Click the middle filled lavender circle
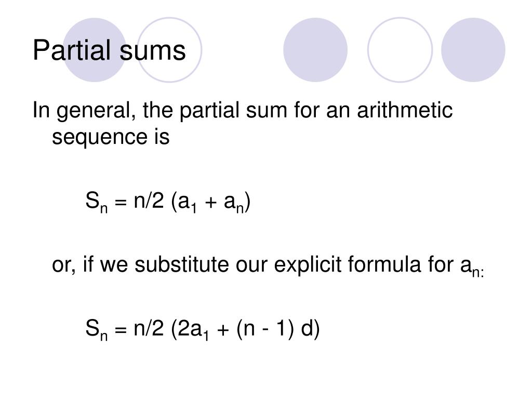532x399 pixels. (x=315, y=50)
